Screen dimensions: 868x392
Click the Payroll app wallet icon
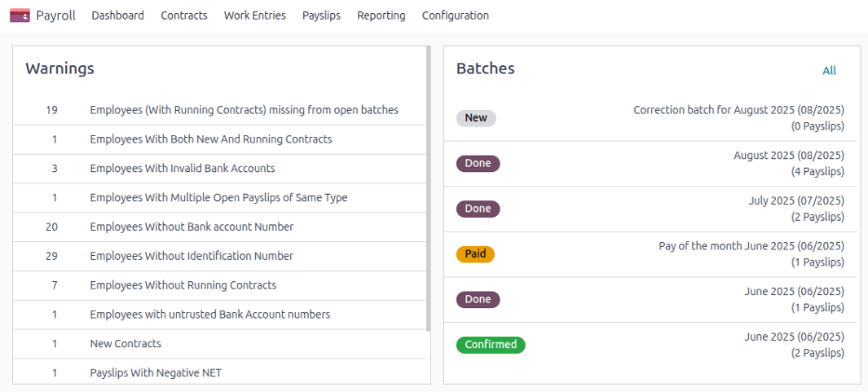click(20, 16)
